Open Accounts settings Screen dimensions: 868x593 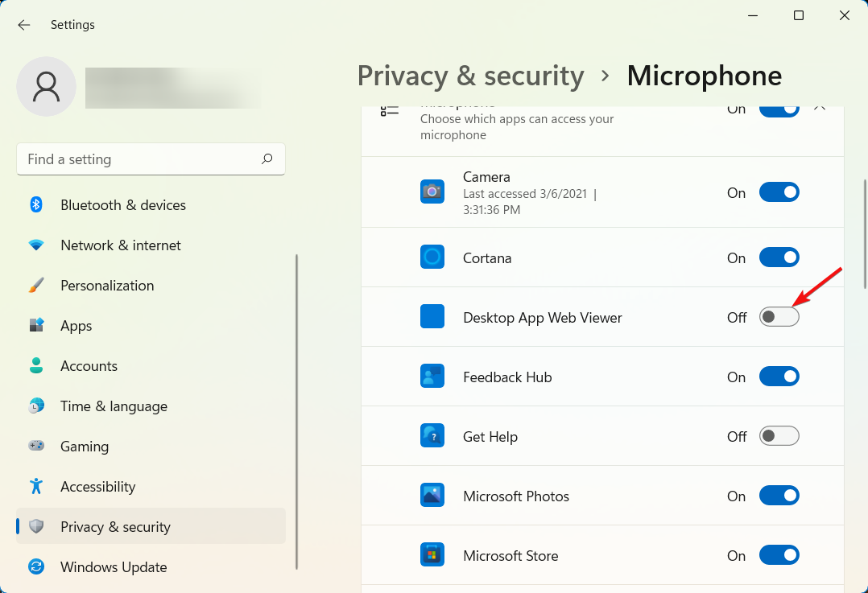151,365
